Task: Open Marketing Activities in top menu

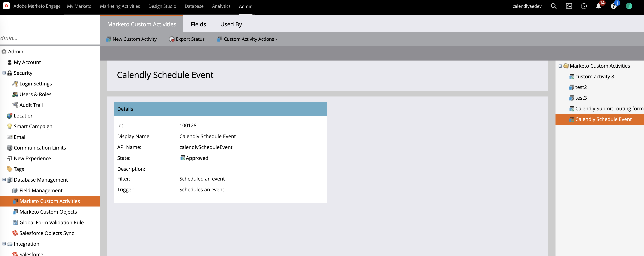Action: (x=120, y=6)
